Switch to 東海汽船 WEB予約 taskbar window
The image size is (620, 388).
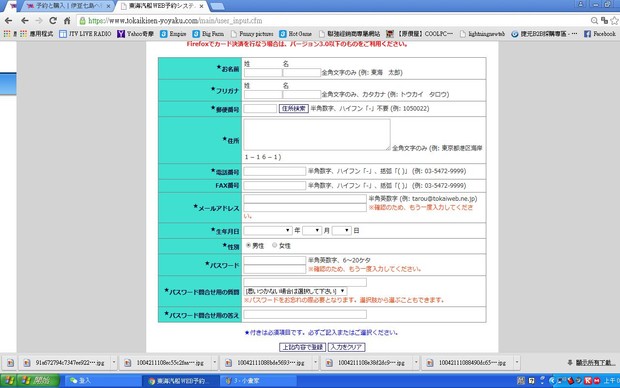pyautogui.click(x=180, y=381)
